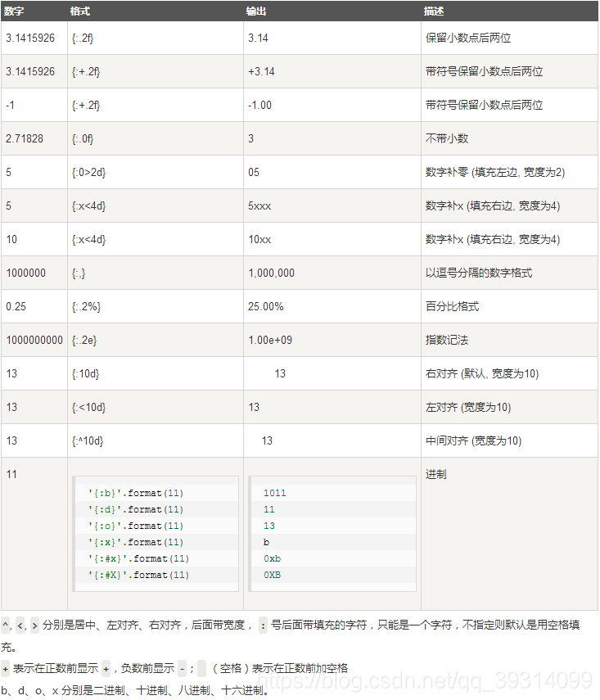Click code line '{:b}'.format(11)
The image size is (600, 700).
tap(136, 493)
